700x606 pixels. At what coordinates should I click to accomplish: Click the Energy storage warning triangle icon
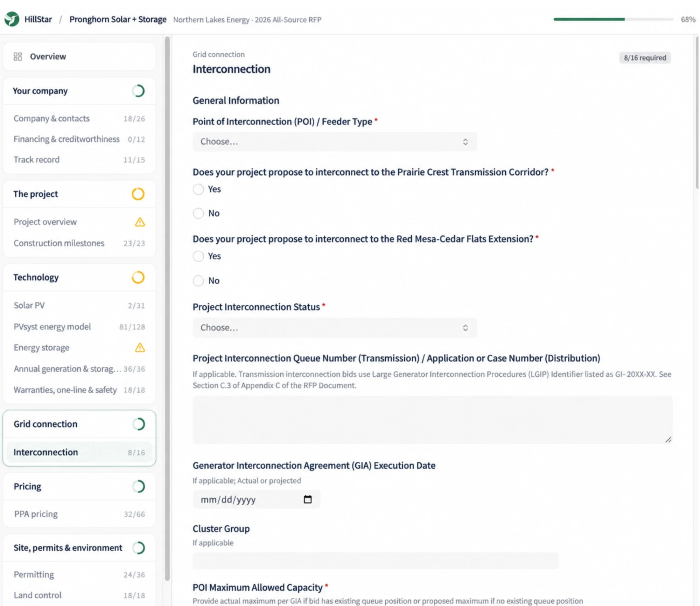point(140,347)
